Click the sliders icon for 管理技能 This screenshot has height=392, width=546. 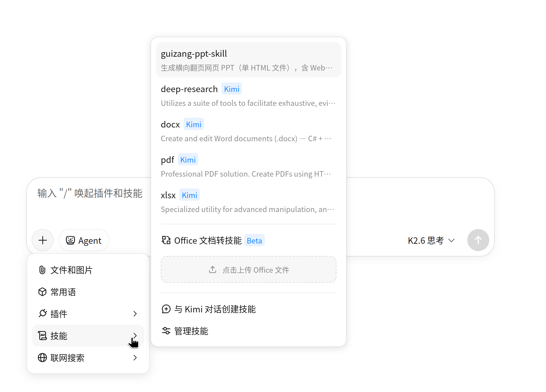[166, 331]
